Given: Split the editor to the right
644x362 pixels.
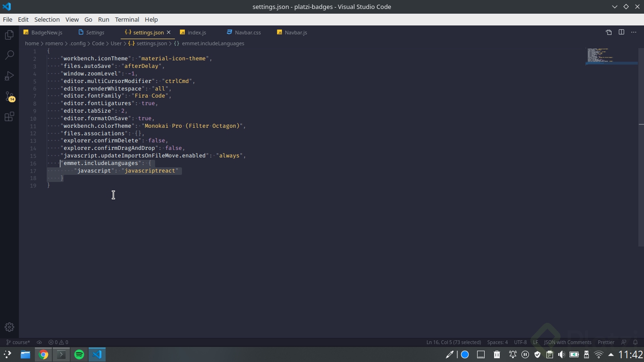Looking at the screenshot, I should (x=621, y=32).
